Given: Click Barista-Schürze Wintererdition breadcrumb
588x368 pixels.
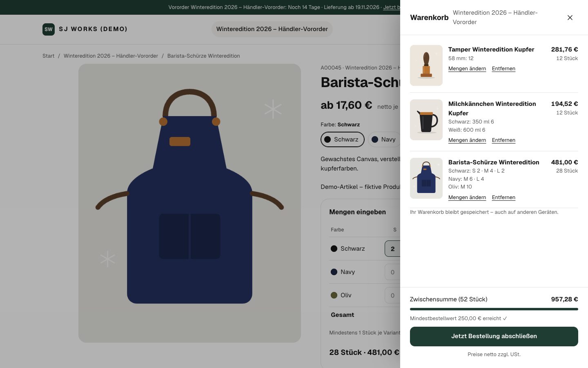Looking at the screenshot, I should point(203,56).
